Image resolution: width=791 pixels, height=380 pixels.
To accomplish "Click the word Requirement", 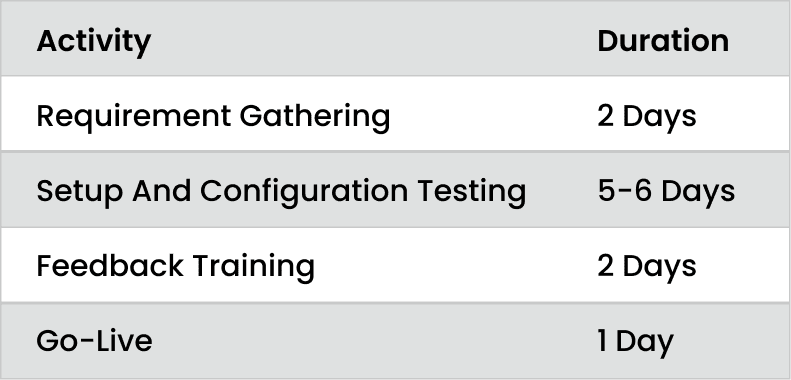I will click(x=134, y=116).
